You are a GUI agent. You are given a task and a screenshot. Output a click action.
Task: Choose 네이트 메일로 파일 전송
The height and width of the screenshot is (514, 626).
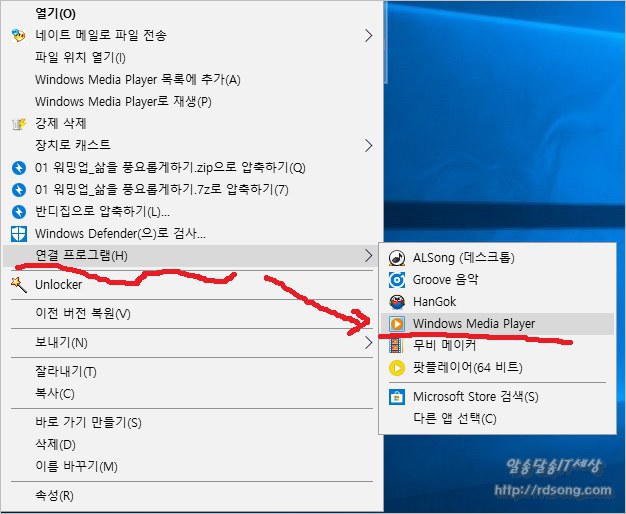point(192,36)
